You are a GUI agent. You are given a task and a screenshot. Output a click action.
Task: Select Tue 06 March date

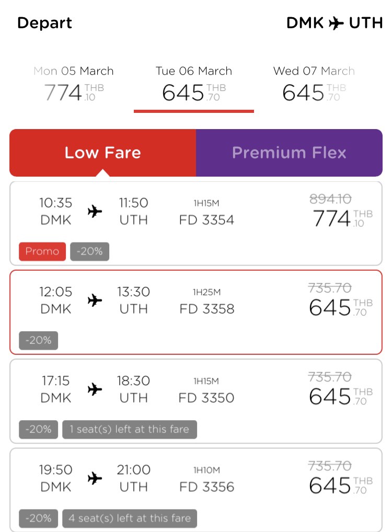click(x=194, y=85)
